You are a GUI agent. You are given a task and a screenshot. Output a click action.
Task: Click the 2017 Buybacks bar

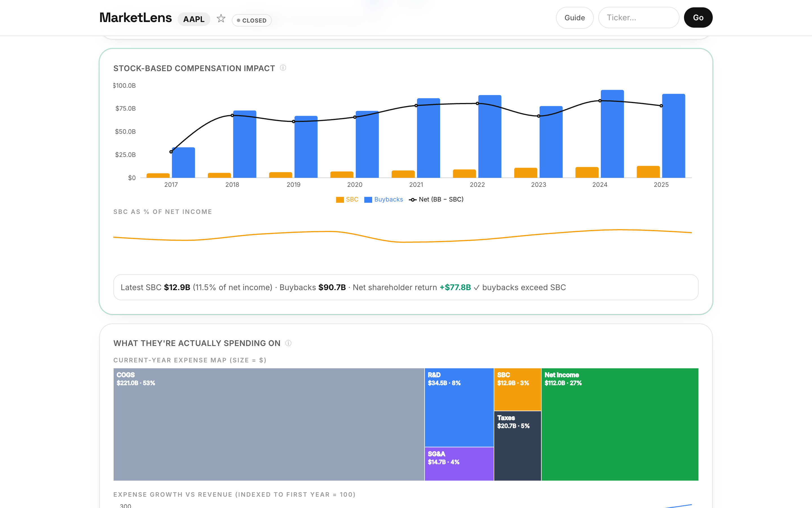[183, 163]
